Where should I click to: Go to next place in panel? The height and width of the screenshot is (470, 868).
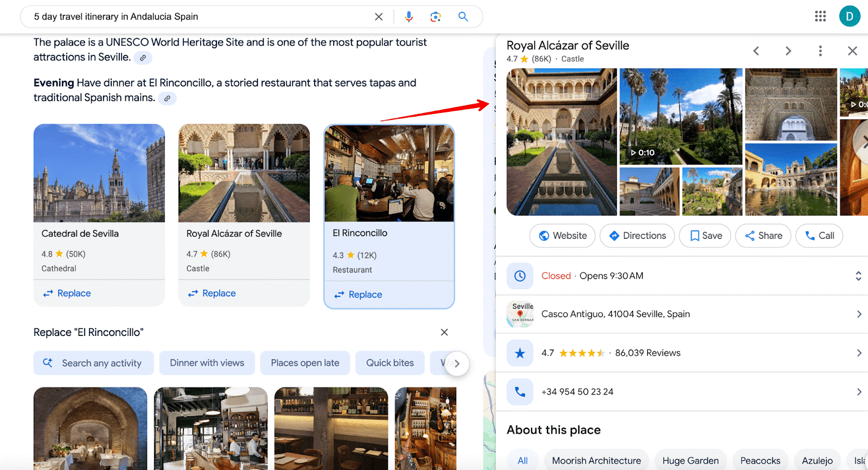click(x=788, y=51)
